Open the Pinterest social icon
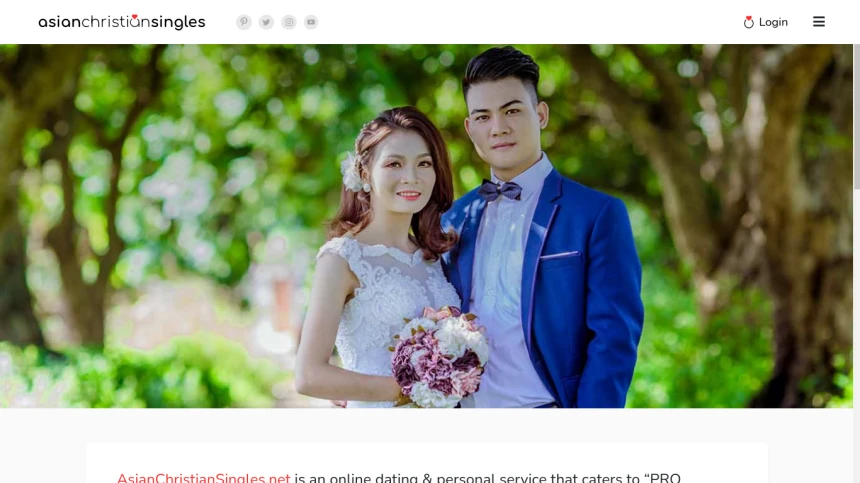The width and height of the screenshot is (860, 483). click(x=244, y=22)
